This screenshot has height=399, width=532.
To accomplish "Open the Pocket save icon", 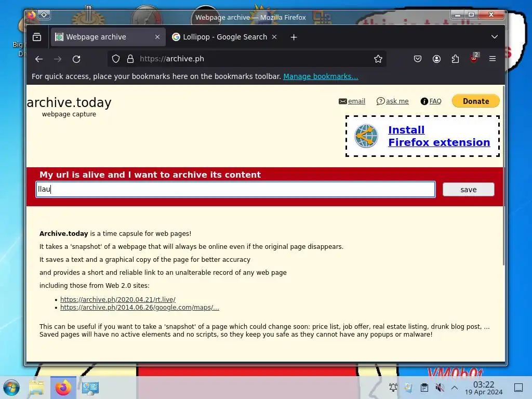I will (418, 59).
